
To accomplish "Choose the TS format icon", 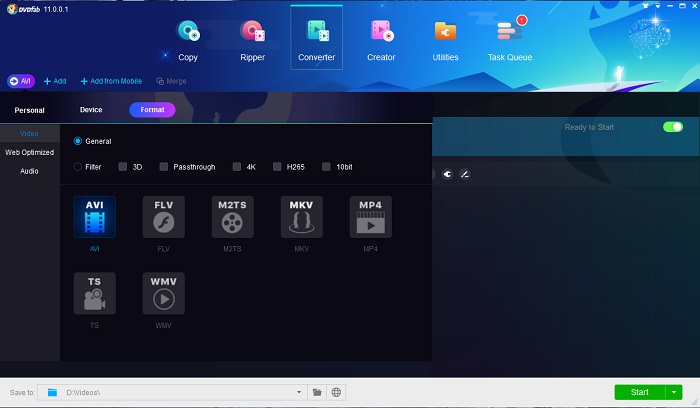I will pyautogui.click(x=95, y=293).
